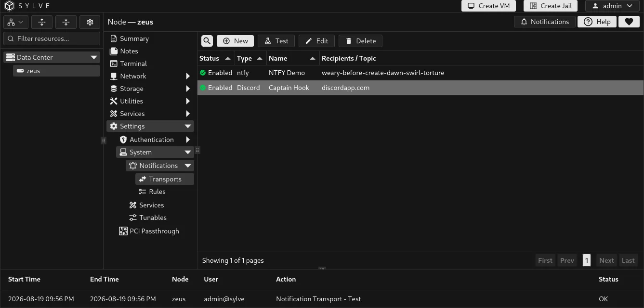Open the Help button
This screenshot has width=644, height=308.
[x=597, y=22]
